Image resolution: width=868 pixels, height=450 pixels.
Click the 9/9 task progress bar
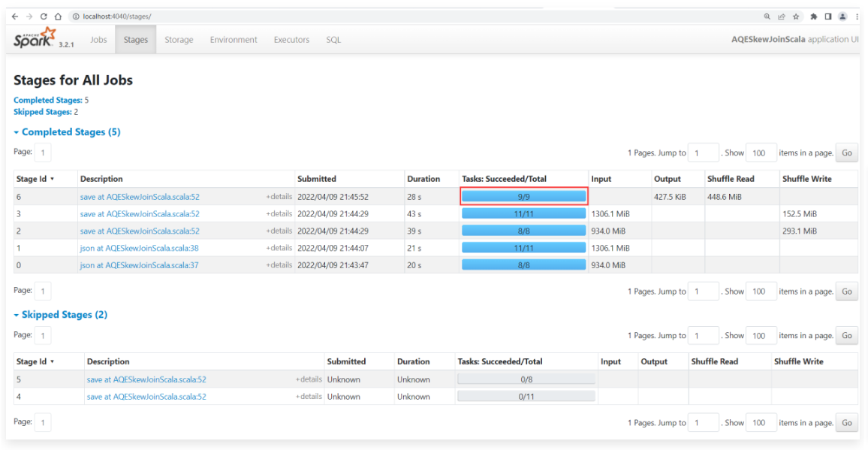click(x=523, y=196)
